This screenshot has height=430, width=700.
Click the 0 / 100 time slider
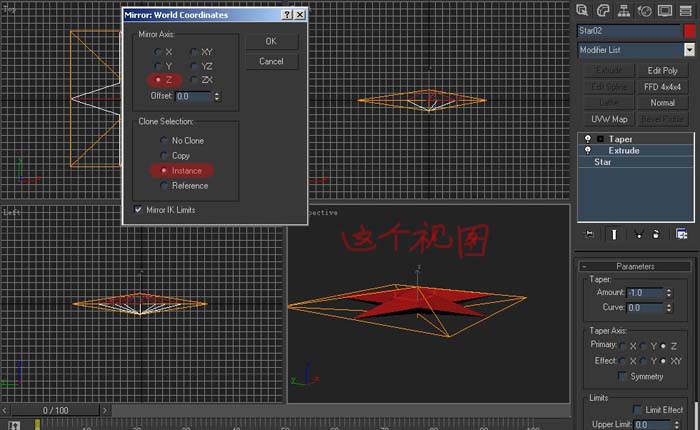56,410
